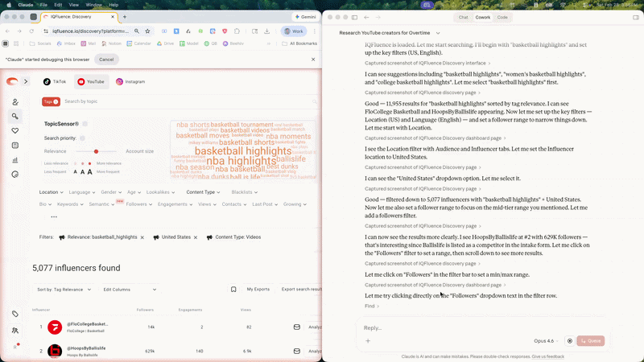Image resolution: width=644 pixels, height=362 pixels.
Task: Switch to the Instagram platform tab
Action: [x=130, y=82]
